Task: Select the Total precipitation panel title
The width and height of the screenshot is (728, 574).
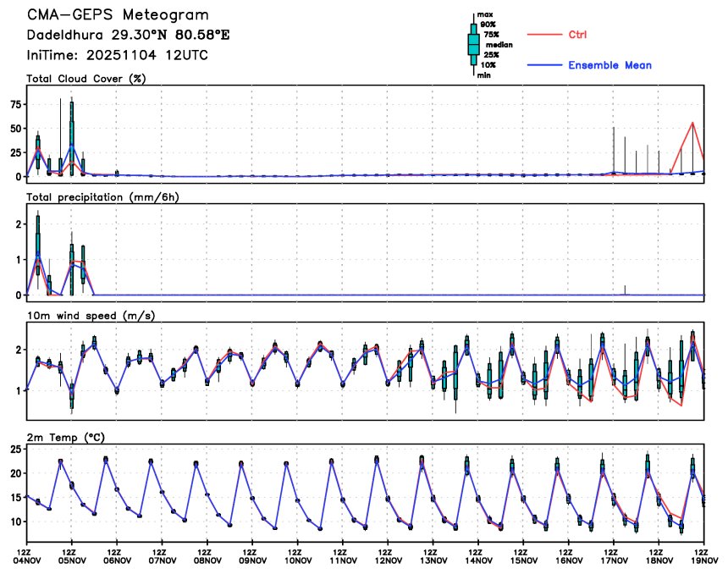Action: pyautogui.click(x=102, y=196)
